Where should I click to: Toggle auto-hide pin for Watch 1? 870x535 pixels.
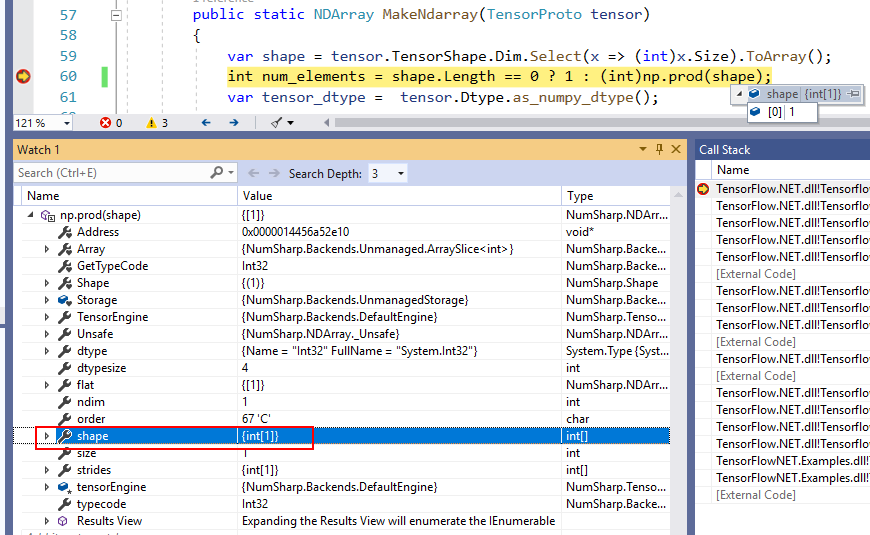pos(659,149)
